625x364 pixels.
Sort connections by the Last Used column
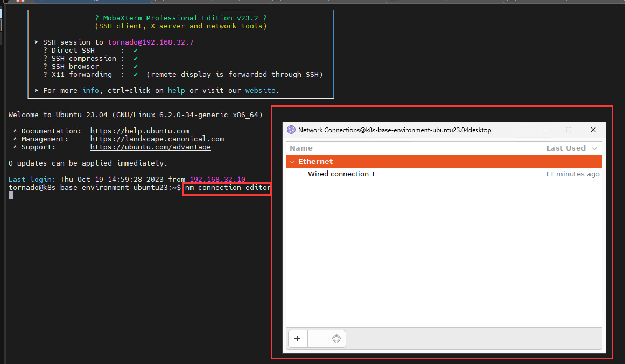(567, 148)
